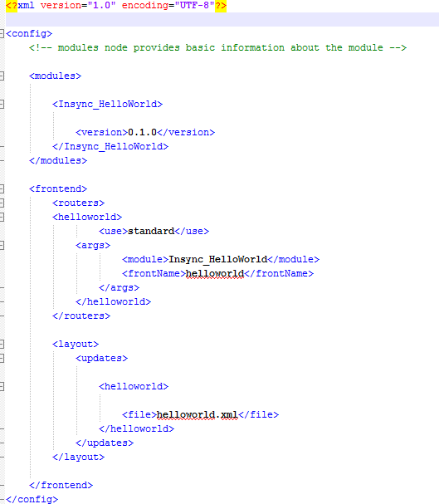This screenshot has height=504, width=439.
Task: Collapse the helloworld fold marker above the file tag
Action: pyautogui.click(x=2, y=386)
